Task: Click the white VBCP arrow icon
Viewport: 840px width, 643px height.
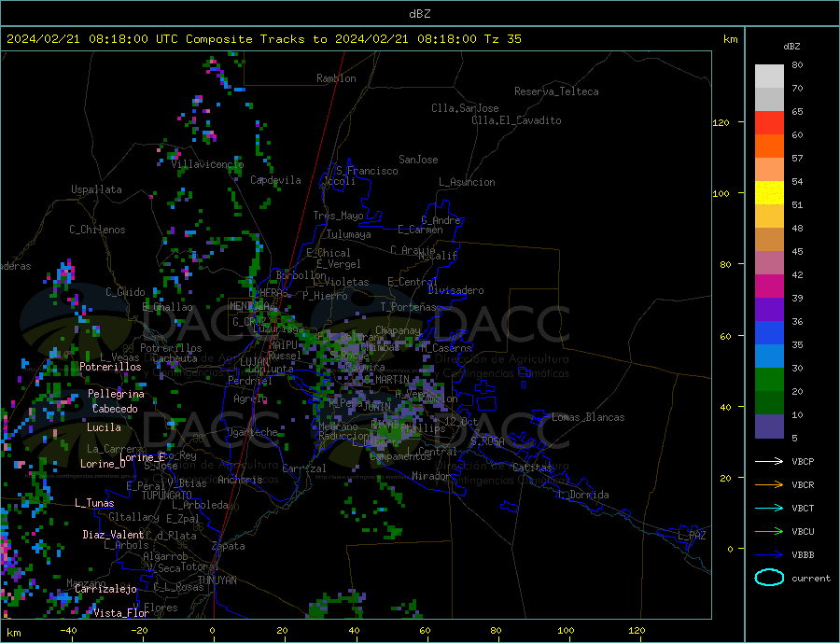Action: coord(769,461)
